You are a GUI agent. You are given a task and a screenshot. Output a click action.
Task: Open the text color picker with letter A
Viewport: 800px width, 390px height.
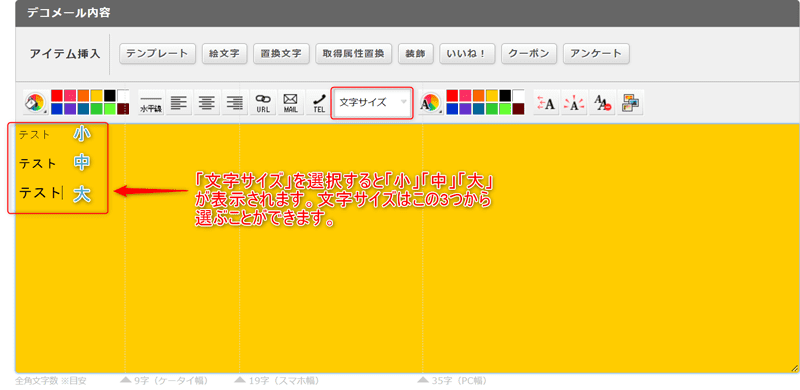point(430,103)
